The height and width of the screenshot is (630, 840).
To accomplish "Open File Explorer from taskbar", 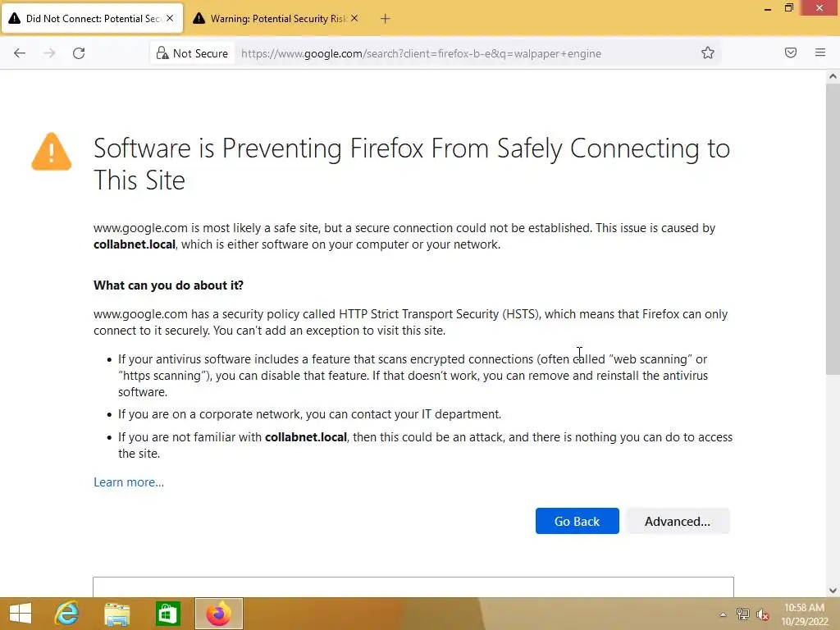I will (116, 614).
